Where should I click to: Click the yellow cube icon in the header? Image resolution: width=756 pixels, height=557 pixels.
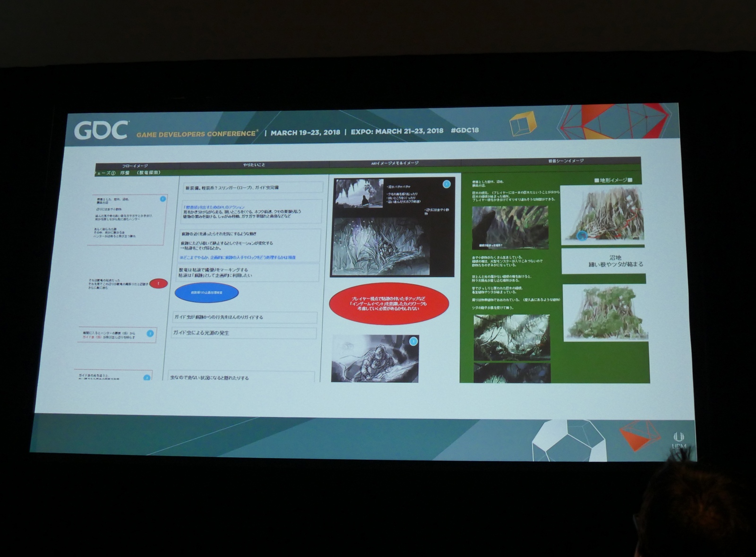click(523, 123)
